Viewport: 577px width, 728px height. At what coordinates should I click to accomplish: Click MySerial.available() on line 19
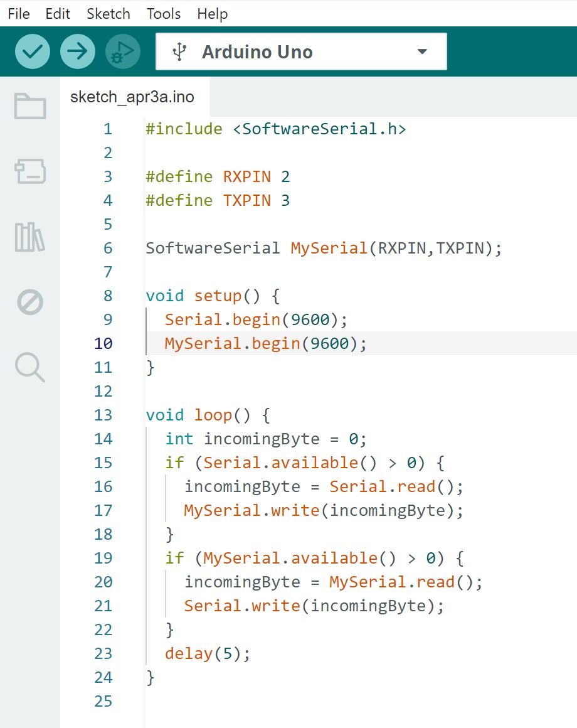(x=300, y=558)
